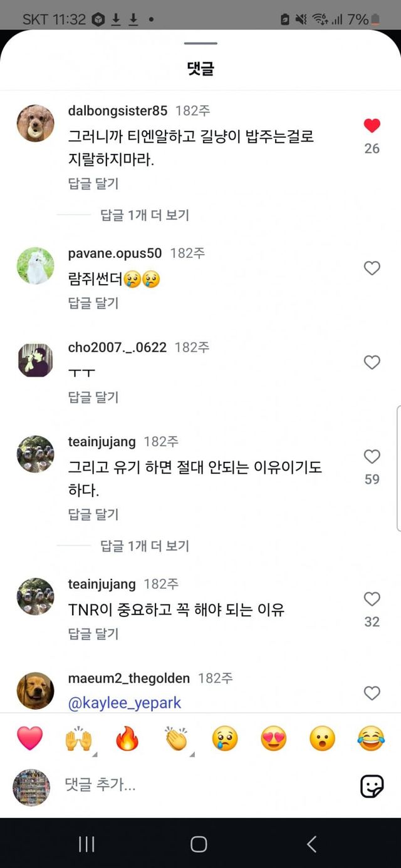Unlike dalbongsister85's comment
Screen dimensions: 401x868
372,126
